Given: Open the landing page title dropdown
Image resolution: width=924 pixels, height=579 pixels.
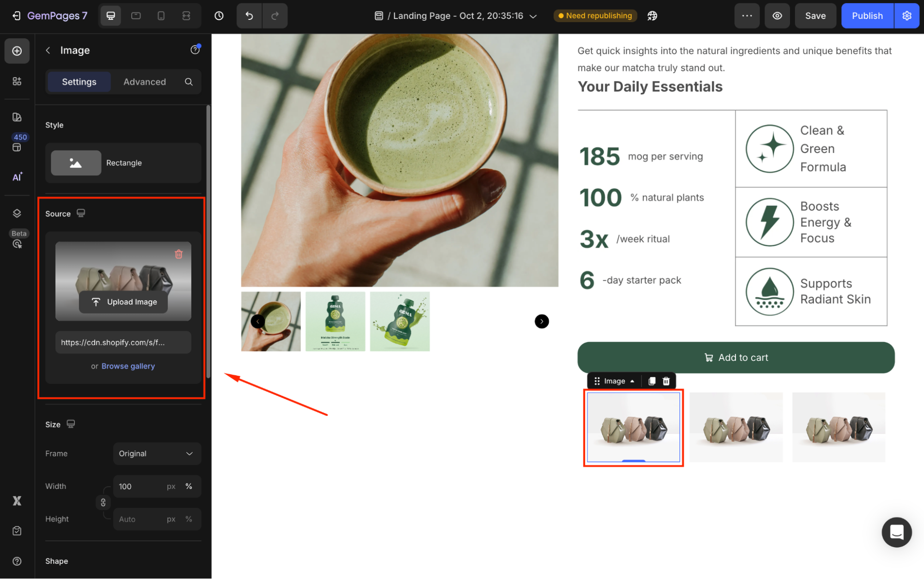Looking at the screenshot, I should pos(533,16).
